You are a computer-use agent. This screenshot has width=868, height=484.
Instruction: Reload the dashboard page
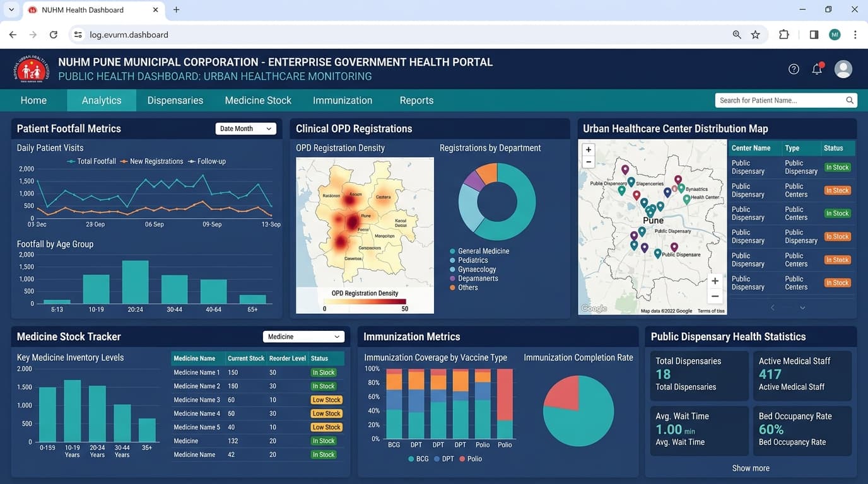[54, 35]
